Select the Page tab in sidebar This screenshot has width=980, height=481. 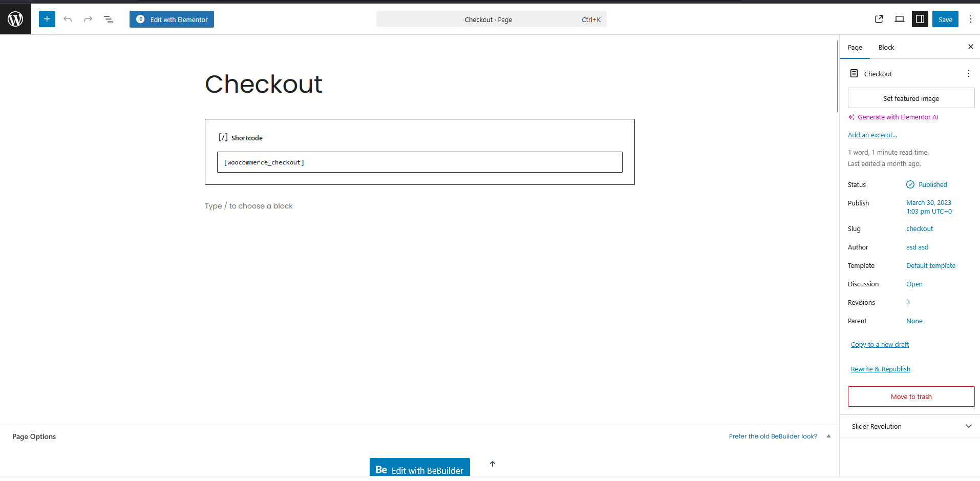coord(855,48)
